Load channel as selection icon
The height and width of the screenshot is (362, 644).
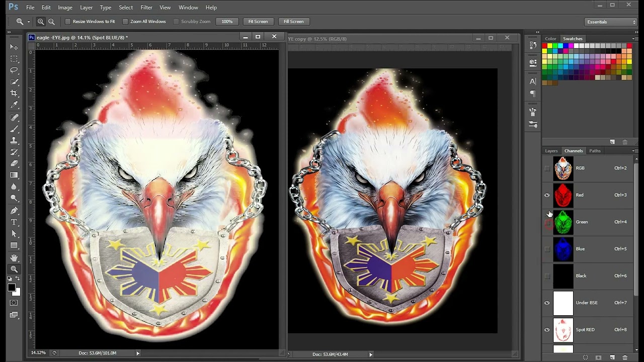[585, 357]
